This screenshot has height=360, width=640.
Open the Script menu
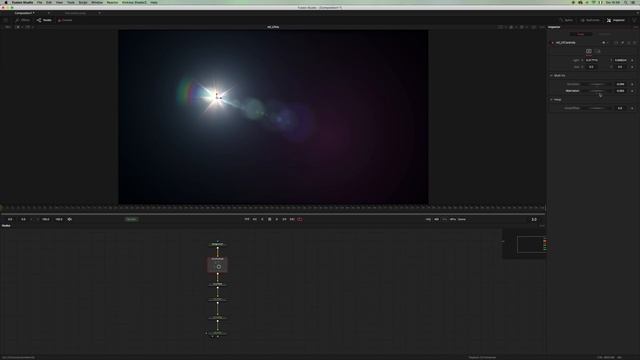coord(83,2)
